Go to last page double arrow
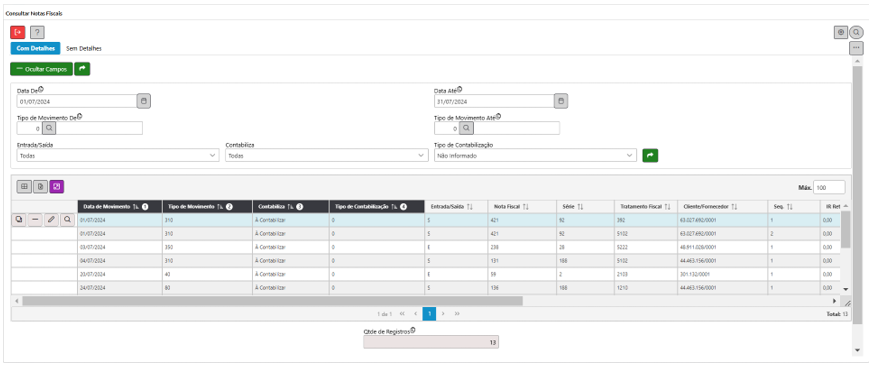Screen dimensions: 873x366 point(457,314)
